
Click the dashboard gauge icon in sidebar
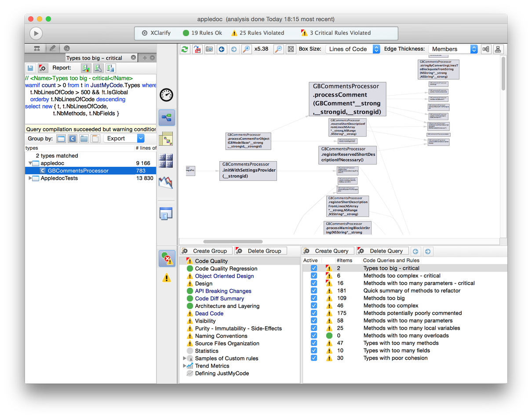click(x=166, y=95)
